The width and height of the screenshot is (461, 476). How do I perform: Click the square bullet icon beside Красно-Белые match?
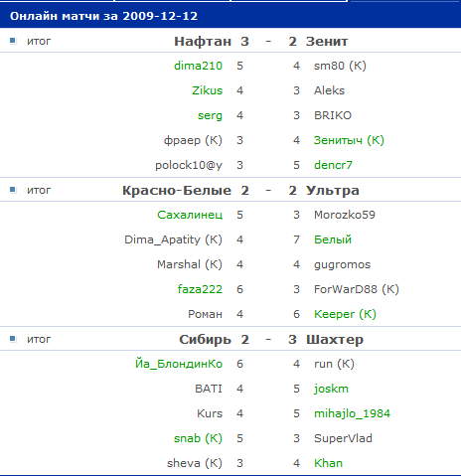[x=13, y=190]
